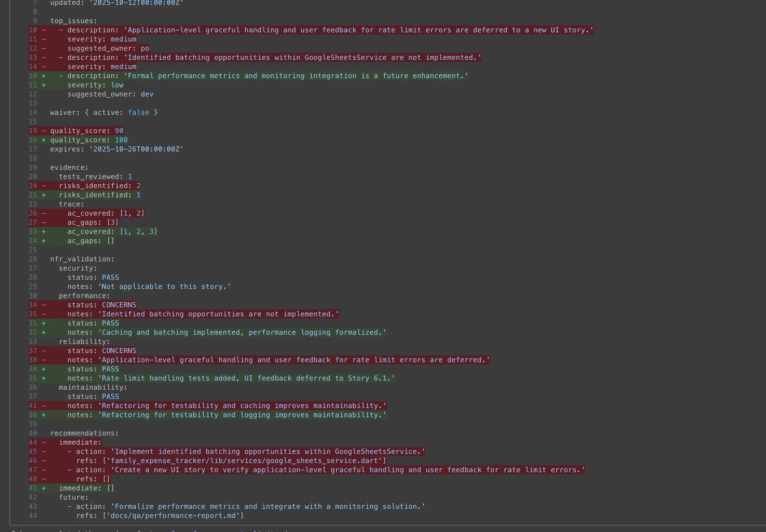Click the recommendations key
This screenshot has height=532, width=766.
tap(83, 433)
